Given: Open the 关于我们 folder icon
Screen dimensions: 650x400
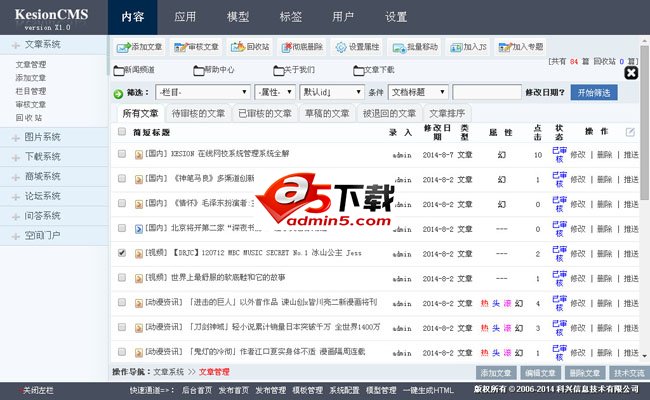Looking at the screenshot, I should click(x=279, y=71).
